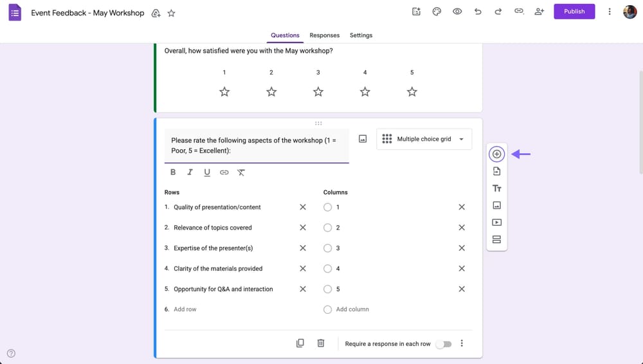Image resolution: width=643 pixels, height=364 pixels.
Task: Open the header more options menu
Action: pos(610,12)
